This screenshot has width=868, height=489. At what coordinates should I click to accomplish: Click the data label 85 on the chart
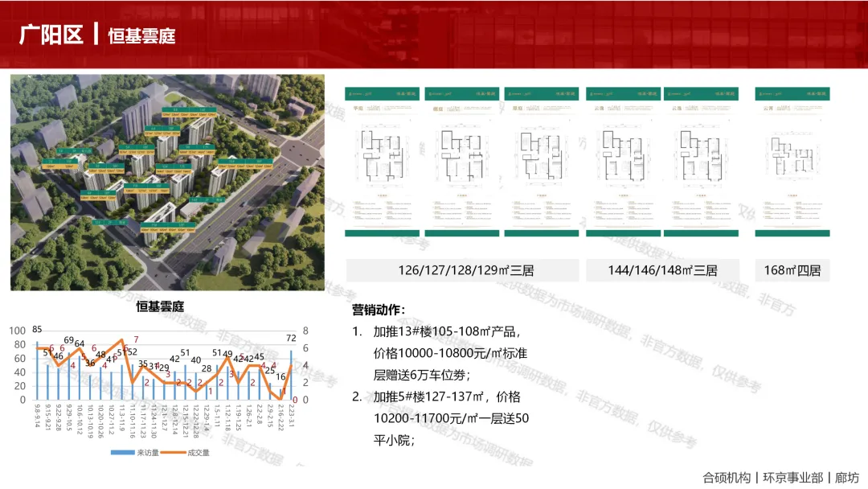[37, 329]
